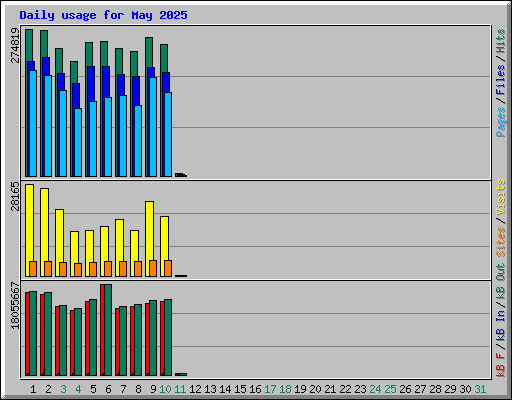Click day 20 on the date axis

point(315,389)
